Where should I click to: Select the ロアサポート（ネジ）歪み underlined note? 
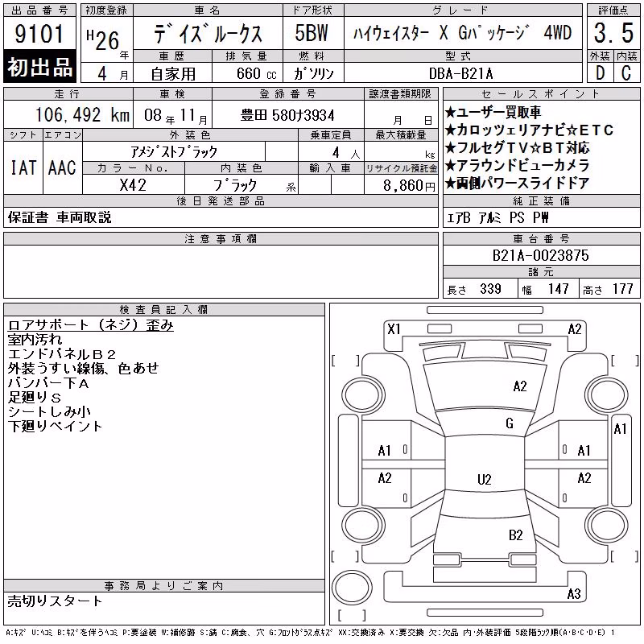point(90,325)
